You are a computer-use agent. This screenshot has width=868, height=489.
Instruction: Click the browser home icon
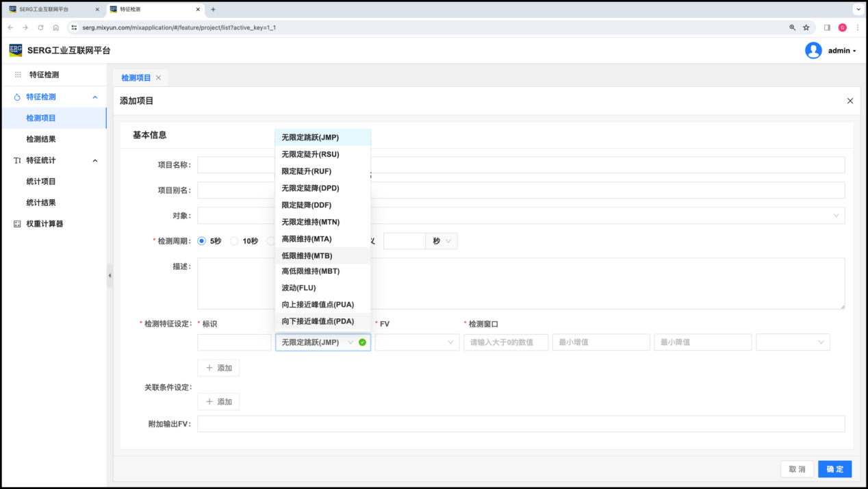(x=55, y=27)
